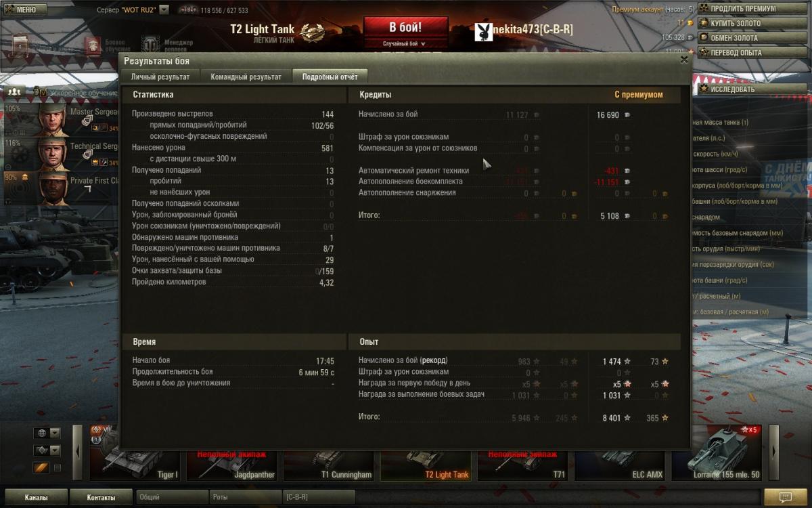Viewport: 812px width, 508px height.
Task: Click the Каналы chat channels button
Action: [x=36, y=497]
